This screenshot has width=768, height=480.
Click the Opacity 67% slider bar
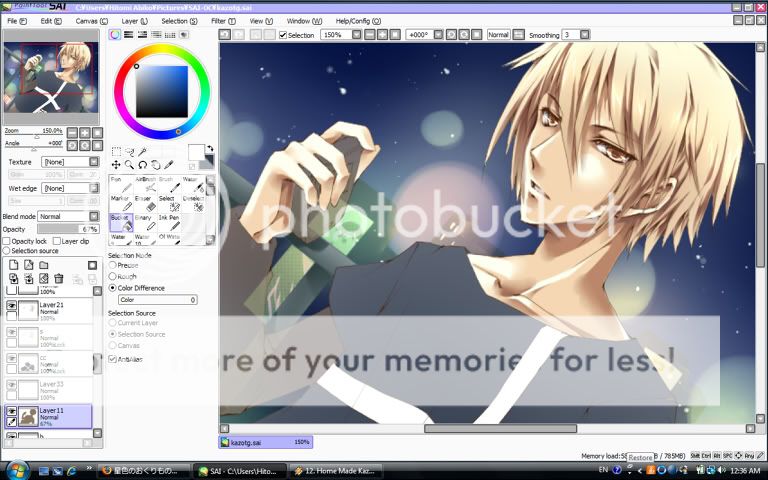pos(69,229)
